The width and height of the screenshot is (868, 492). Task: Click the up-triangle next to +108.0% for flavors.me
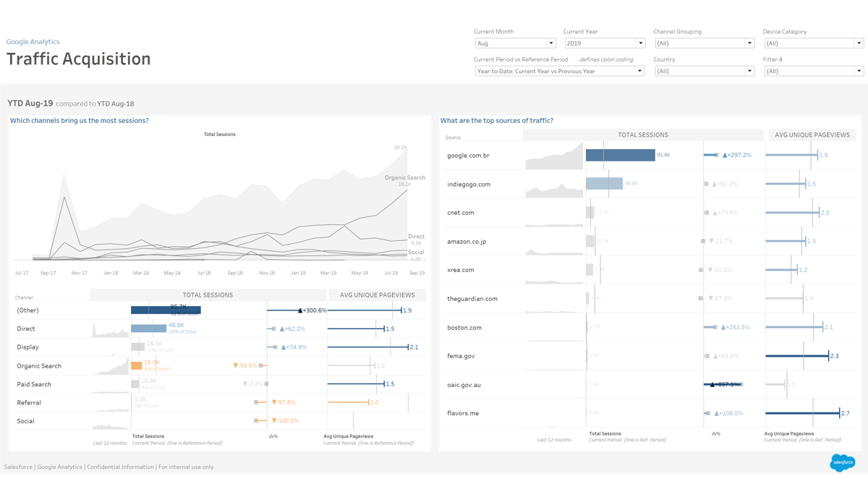tap(716, 414)
